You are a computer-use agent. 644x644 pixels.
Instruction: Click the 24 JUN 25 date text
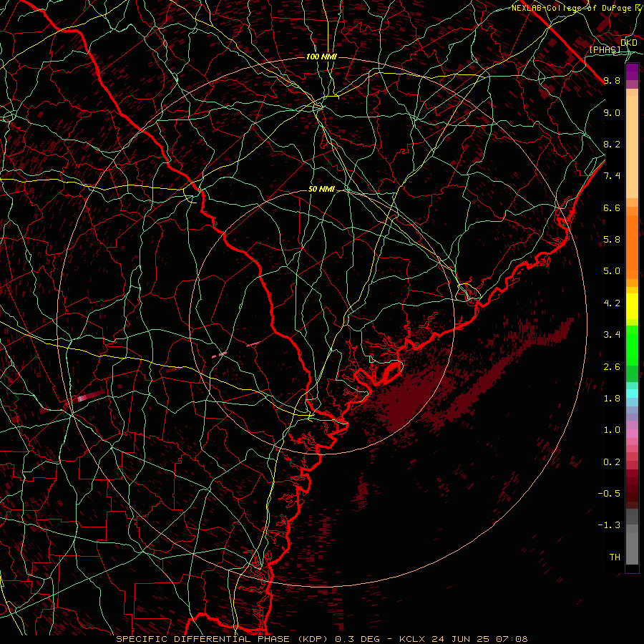click(459, 639)
